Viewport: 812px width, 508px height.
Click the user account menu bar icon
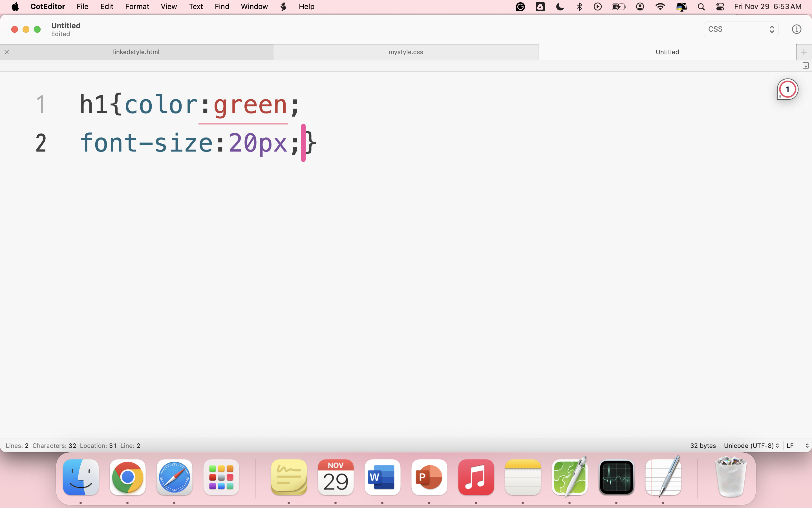(640, 7)
